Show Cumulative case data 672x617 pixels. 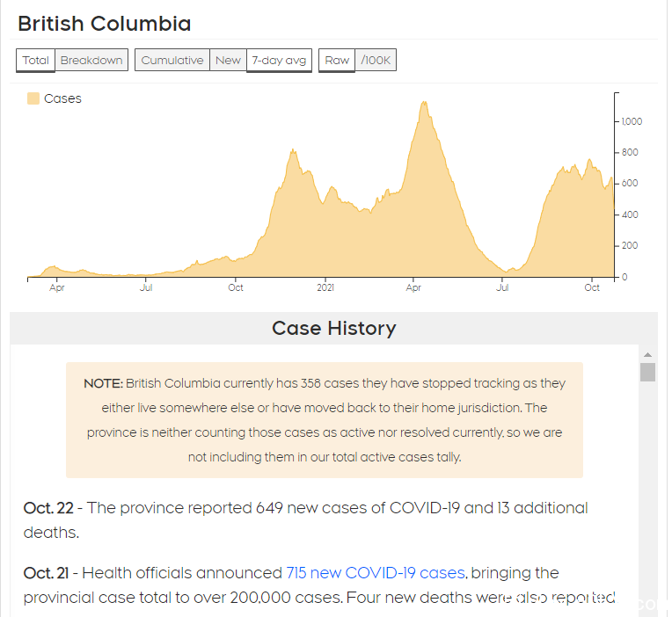point(172,60)
